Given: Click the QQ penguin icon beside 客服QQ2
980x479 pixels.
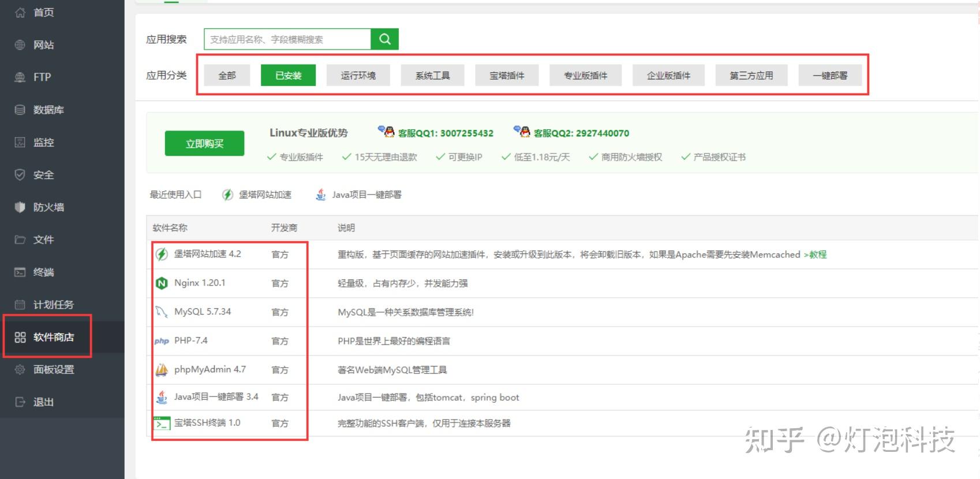Looking at the screenshot, I should [x=522, y=132].
